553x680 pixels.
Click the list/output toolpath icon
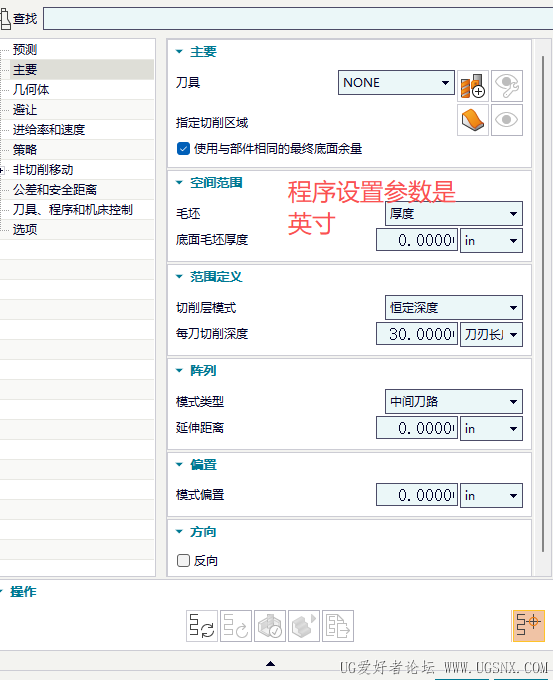click(338, 626)
